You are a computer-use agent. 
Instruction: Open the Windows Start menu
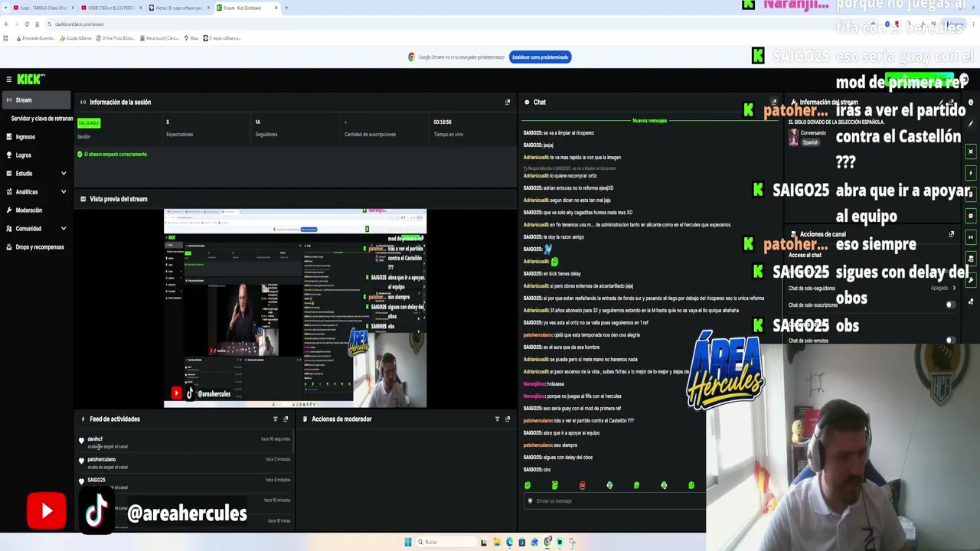pyautogui.click(x=408, y=542)
